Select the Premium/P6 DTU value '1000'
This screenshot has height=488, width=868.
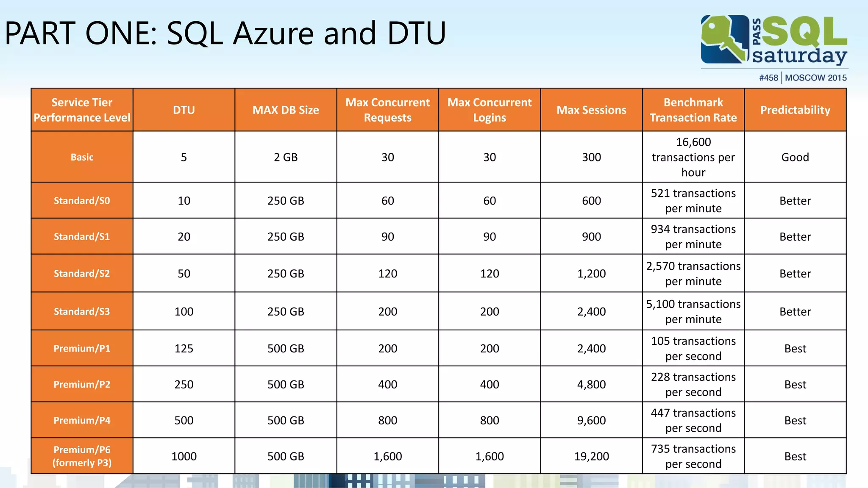(x=184, y=456)
